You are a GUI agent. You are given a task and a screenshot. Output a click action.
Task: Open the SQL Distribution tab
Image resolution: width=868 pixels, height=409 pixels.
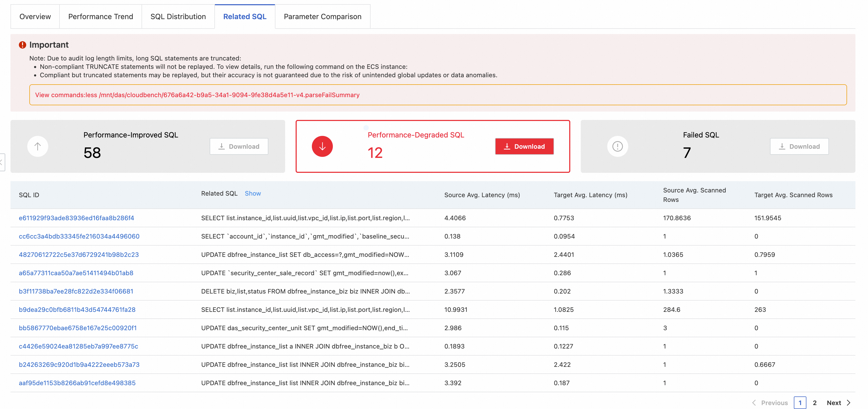[178, 16]
